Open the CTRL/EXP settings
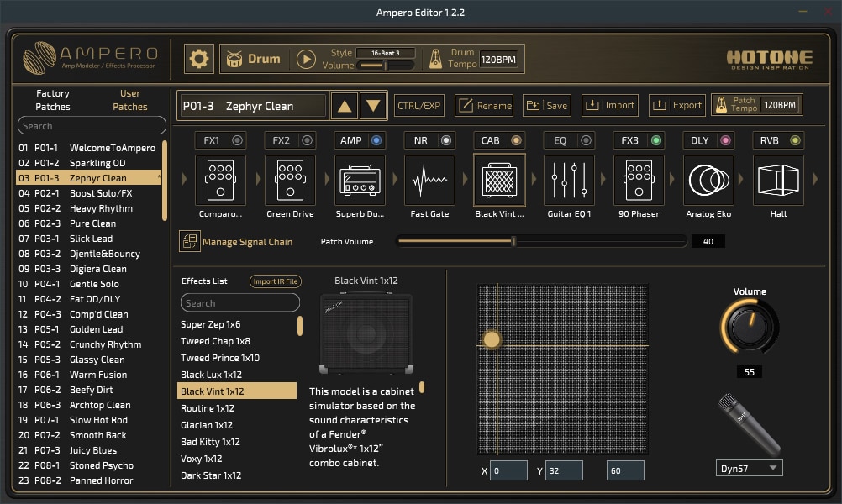The image size is (842, 504). point(418,106)
